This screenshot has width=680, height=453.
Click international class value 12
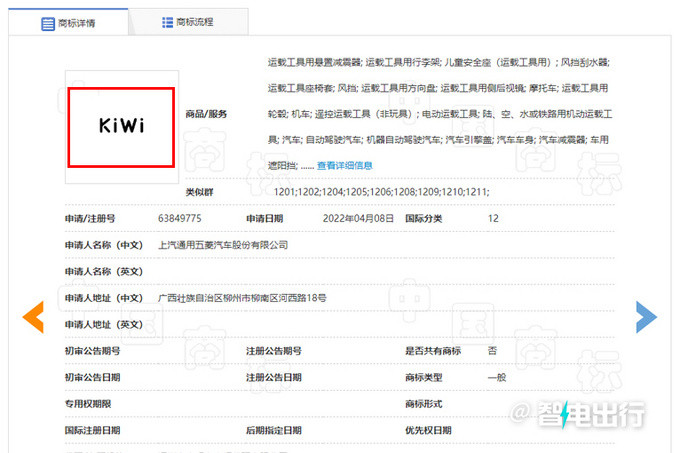(493, 218)
